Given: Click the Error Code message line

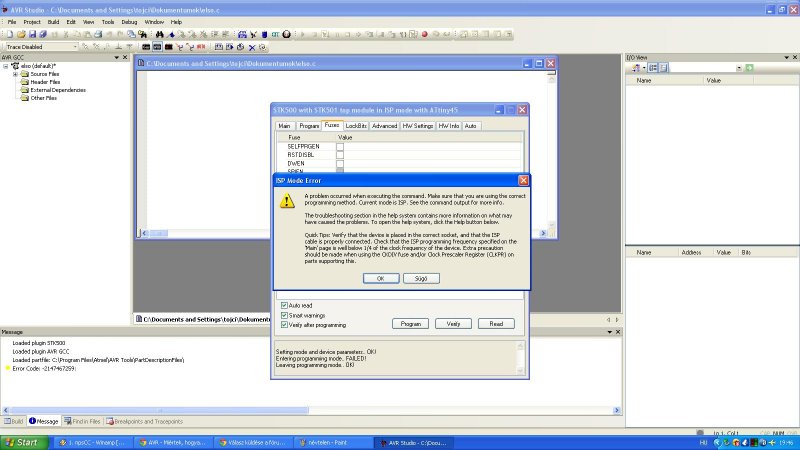Looking at the screenshot, I should point(44,368).
